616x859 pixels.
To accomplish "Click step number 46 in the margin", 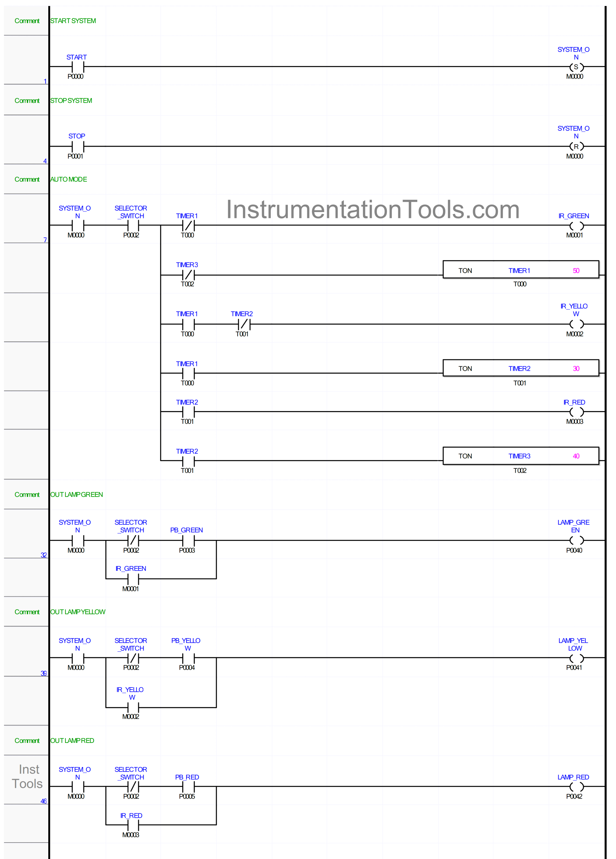I will pos(44,801).
